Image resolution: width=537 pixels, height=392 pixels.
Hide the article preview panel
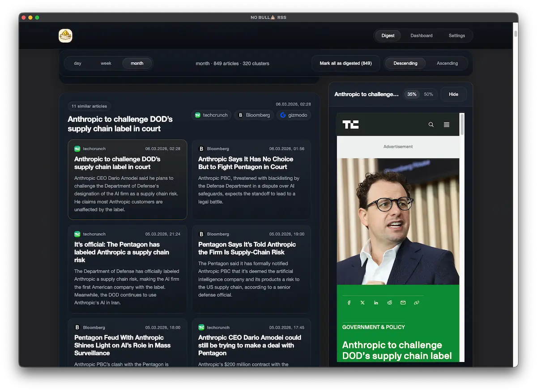click(x=453, y=94)
